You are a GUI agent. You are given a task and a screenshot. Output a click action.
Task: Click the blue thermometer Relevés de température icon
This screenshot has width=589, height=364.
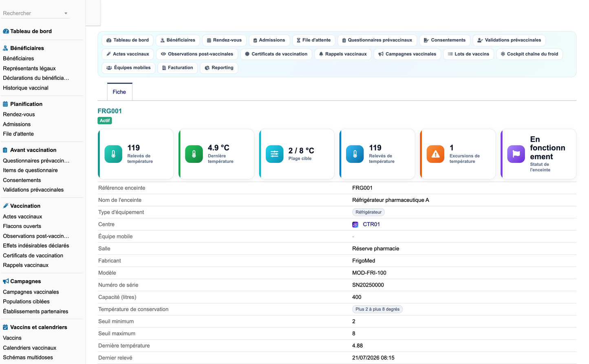[355, 154]
